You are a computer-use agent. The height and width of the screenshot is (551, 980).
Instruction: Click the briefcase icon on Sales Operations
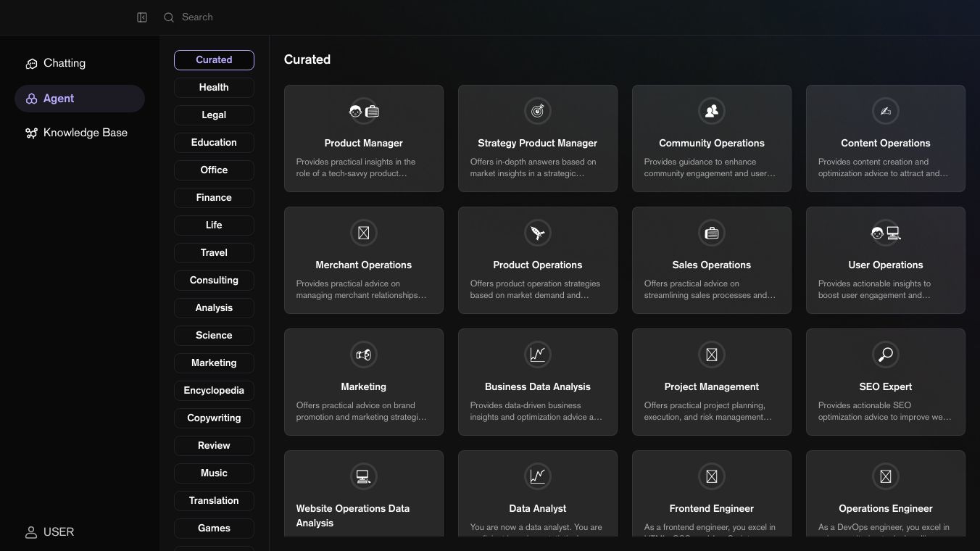711,233
